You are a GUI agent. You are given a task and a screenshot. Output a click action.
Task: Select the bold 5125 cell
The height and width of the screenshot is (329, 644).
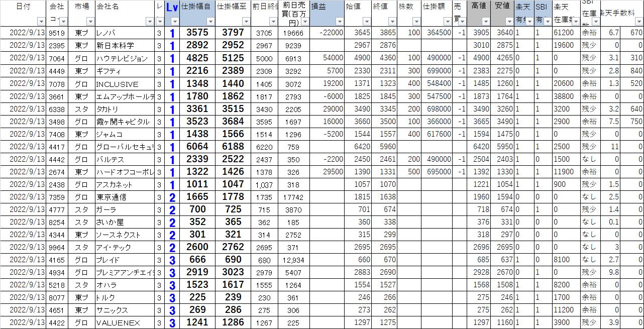[x=233, y=58]
